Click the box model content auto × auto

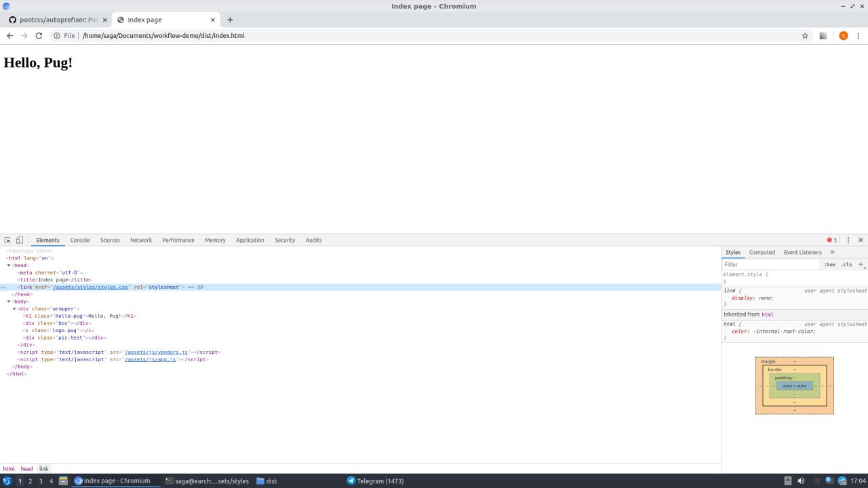point(795,386)
